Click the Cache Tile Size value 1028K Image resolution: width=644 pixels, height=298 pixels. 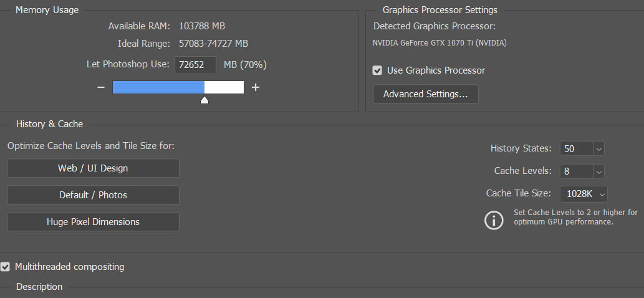click(579, 194)
